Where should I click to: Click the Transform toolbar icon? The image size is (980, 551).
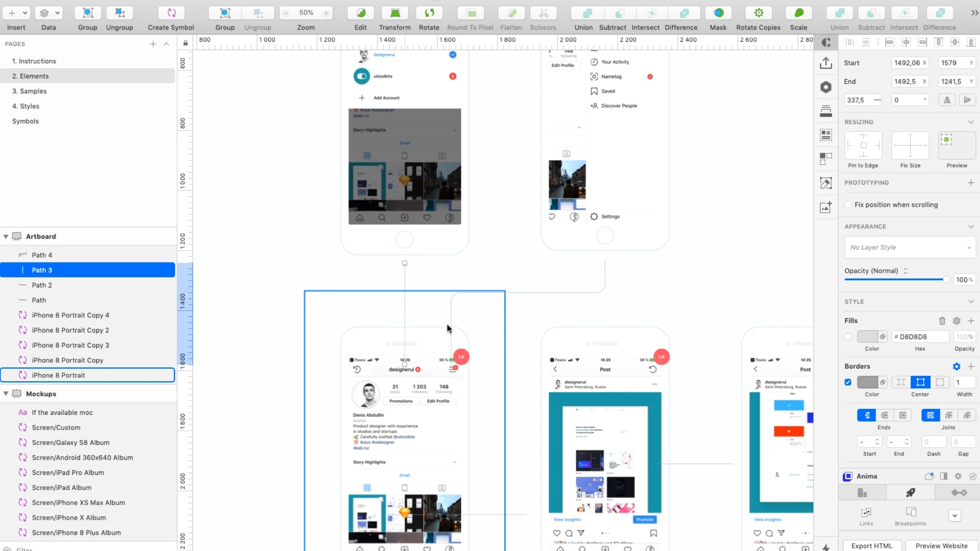pyautogui.click(x=395, y=13)
